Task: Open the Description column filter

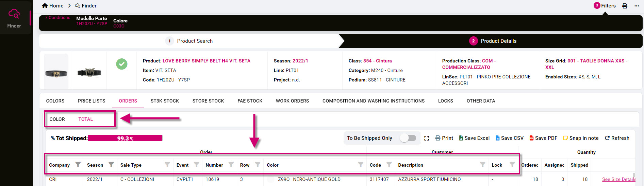Action: 482,165
